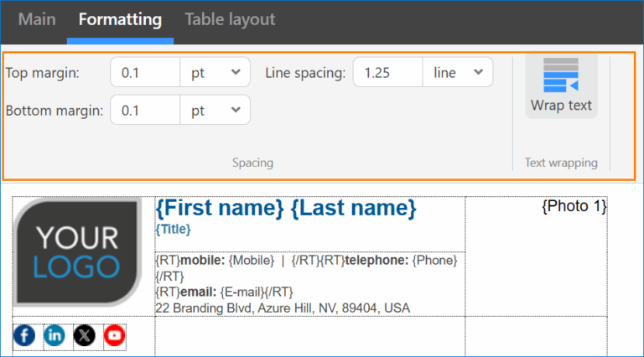Click the Bottom margin value field

pyautogui.click(x=145, y=110)
